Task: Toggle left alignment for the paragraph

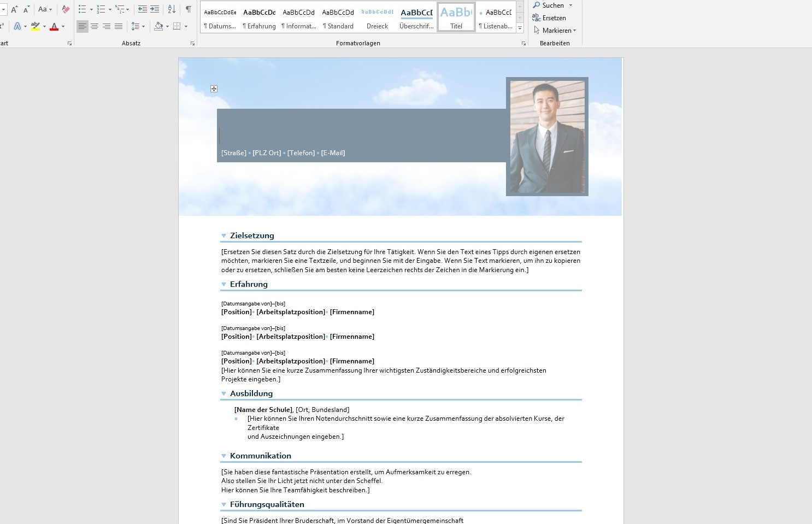Action: click(x=83, y=26)
